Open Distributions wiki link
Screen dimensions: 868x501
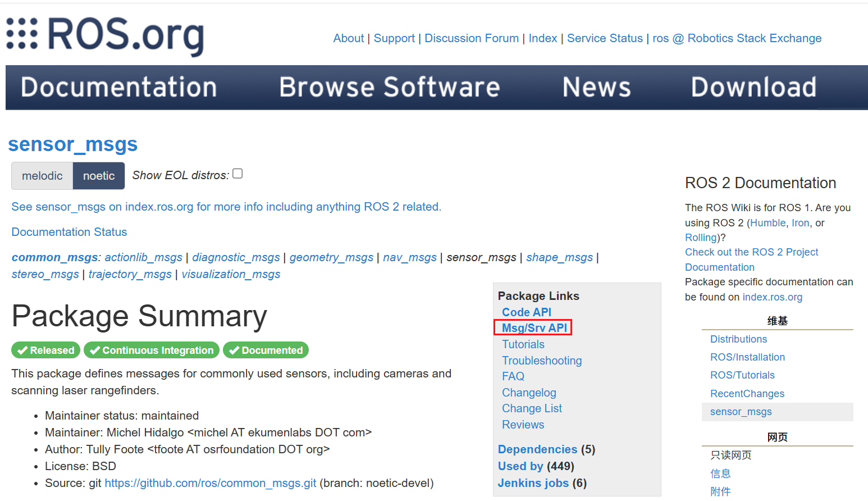coord(738,339)
